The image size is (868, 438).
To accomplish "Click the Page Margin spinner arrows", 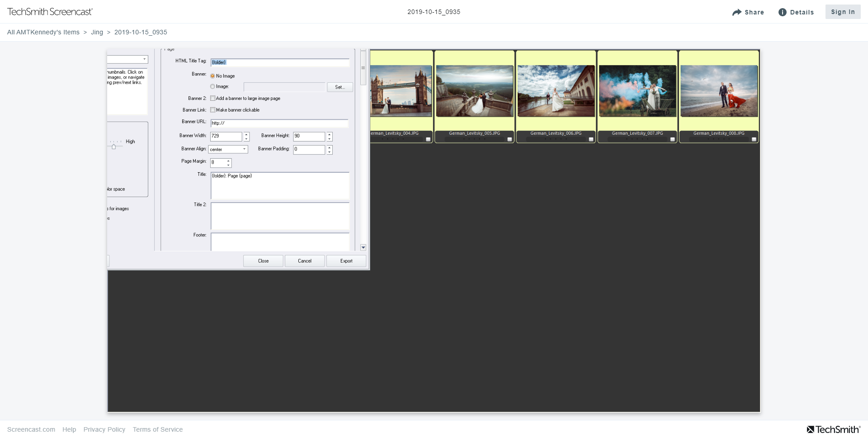I will point(229,163).
